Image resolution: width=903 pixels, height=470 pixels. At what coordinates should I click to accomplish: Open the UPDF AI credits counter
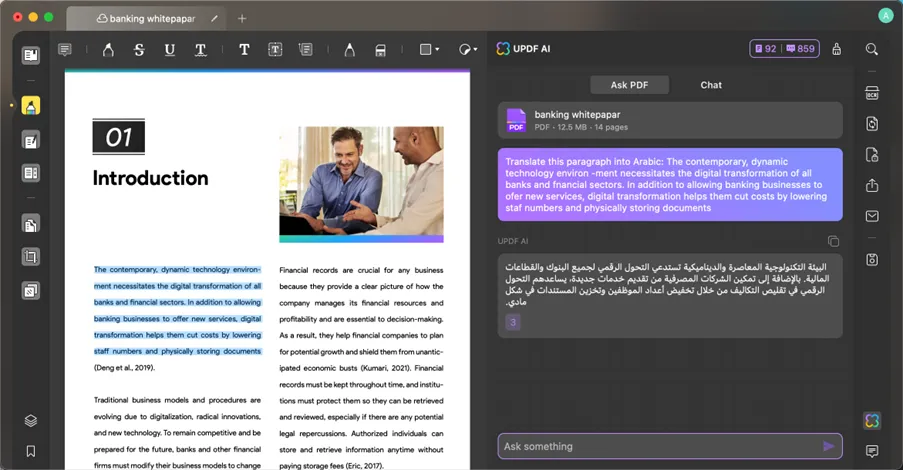tap(784, 49)
